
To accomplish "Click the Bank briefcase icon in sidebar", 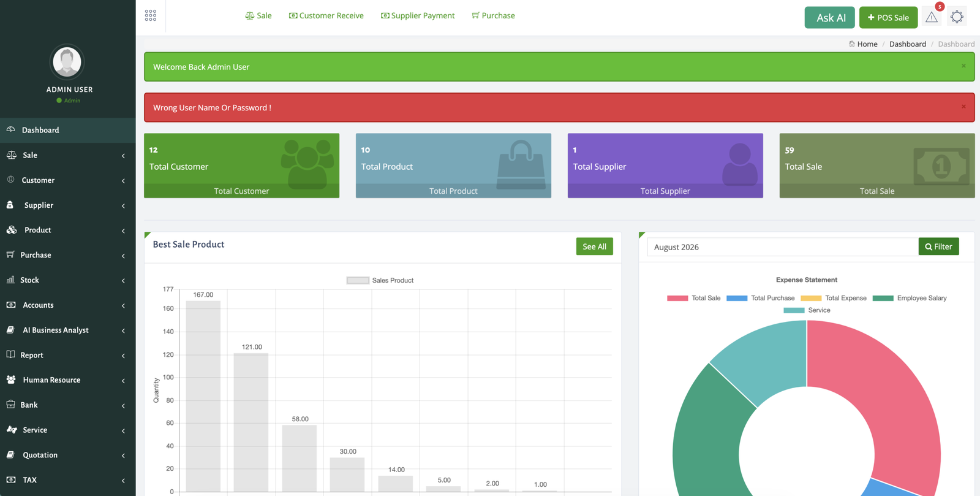I will (x=10, y=405).
